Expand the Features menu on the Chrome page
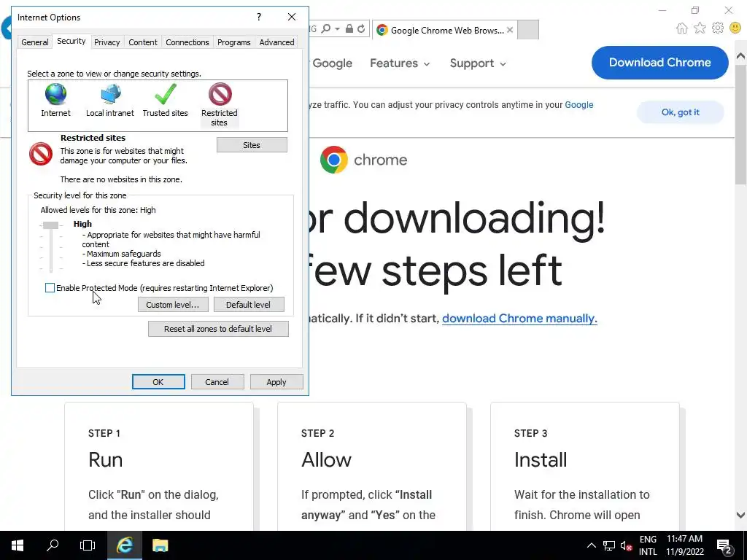The height and width of the screenshot is (560, 747). pos(400,63)
